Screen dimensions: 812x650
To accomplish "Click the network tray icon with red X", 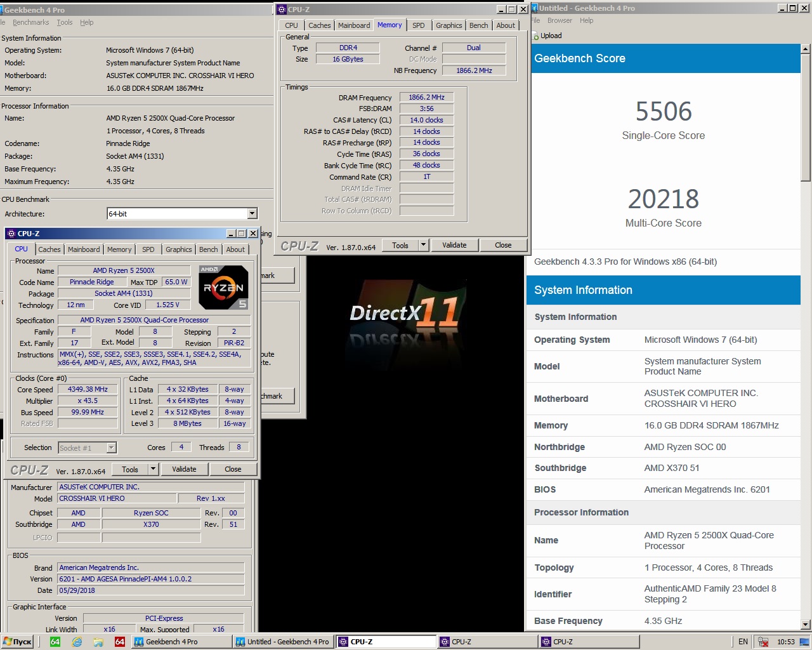I will (763, 642).
